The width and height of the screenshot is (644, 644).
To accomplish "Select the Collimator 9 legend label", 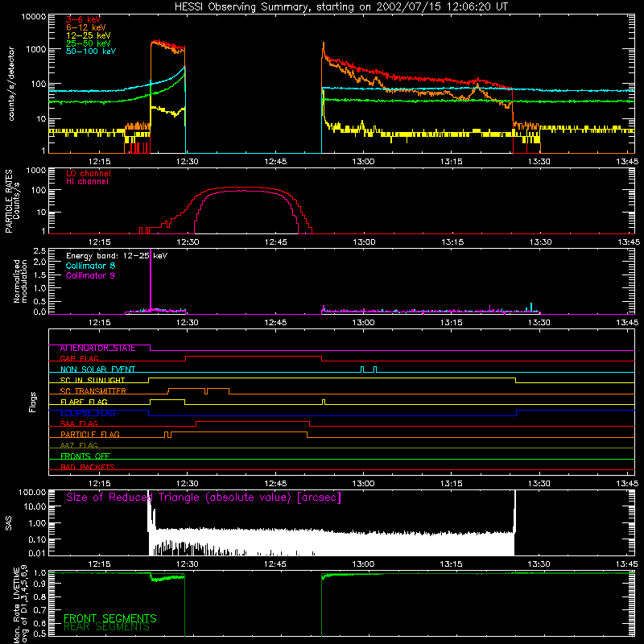I will click(90, 275).
